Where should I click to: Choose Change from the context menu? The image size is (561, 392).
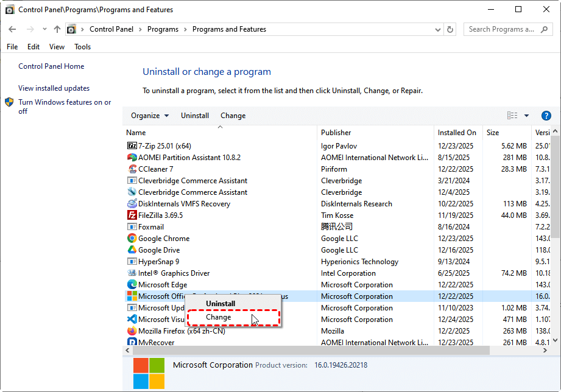219,317
